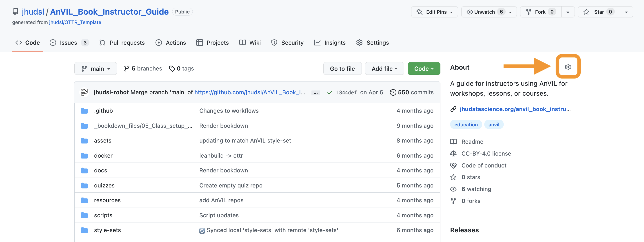Open the AnVIL_Book_Instructor_Guide repository link
The height and width of the screenshot is (242, 644).
tap(109, 12)
